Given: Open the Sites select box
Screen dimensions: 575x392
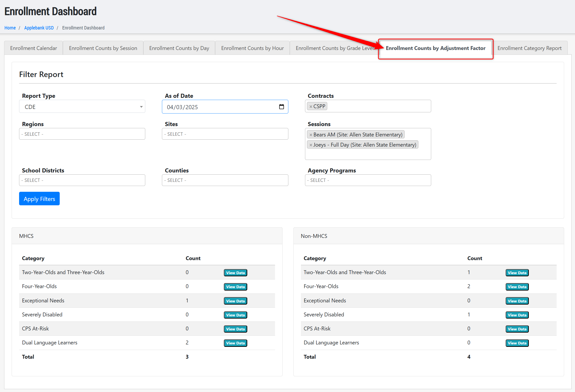Looking at the screenshot, I should (x=225, y=134).
